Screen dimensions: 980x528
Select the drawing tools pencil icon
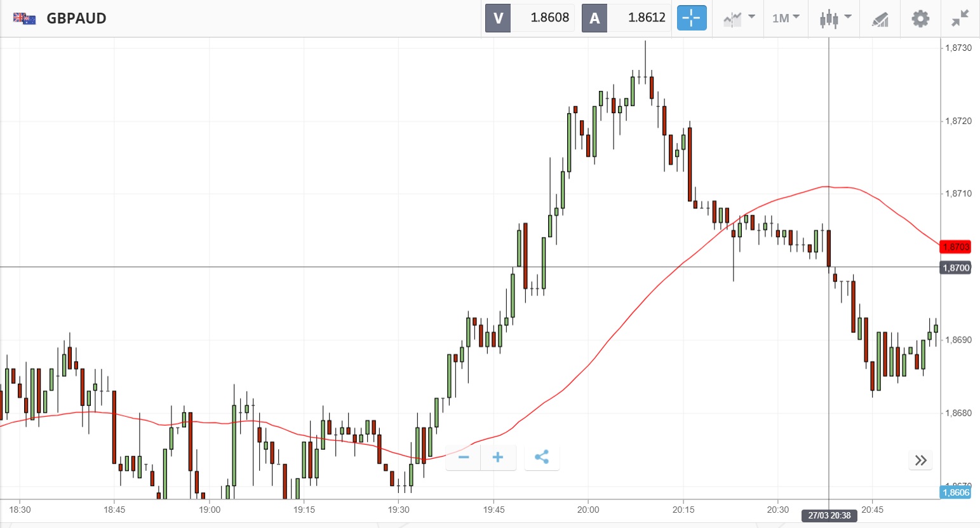tap(880, 19)
